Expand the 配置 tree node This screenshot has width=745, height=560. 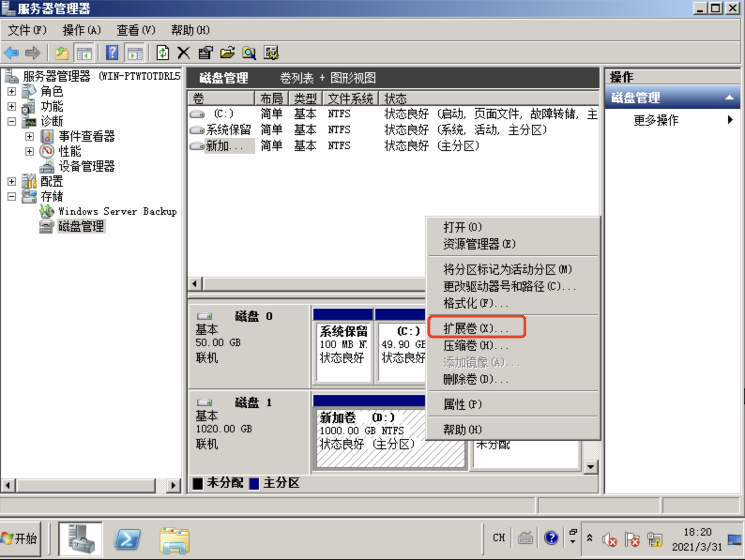[12, 182]
